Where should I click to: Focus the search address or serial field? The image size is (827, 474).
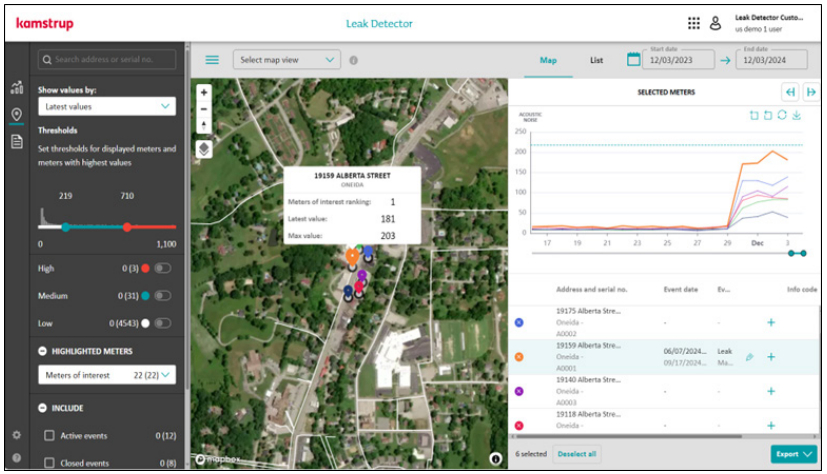(x=107, y=60)
